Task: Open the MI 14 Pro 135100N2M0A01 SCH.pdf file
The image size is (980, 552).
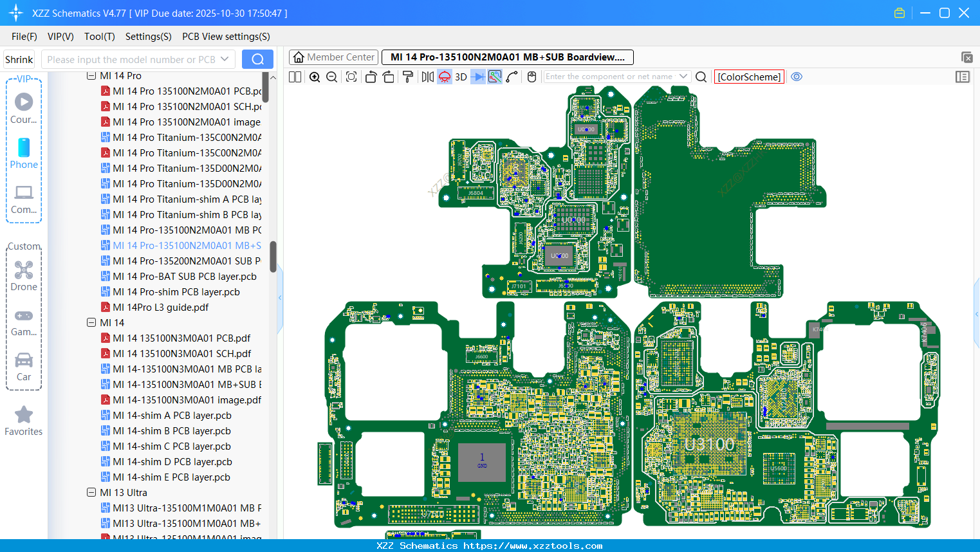Action: pyautogui.click(x=180, y=106)
